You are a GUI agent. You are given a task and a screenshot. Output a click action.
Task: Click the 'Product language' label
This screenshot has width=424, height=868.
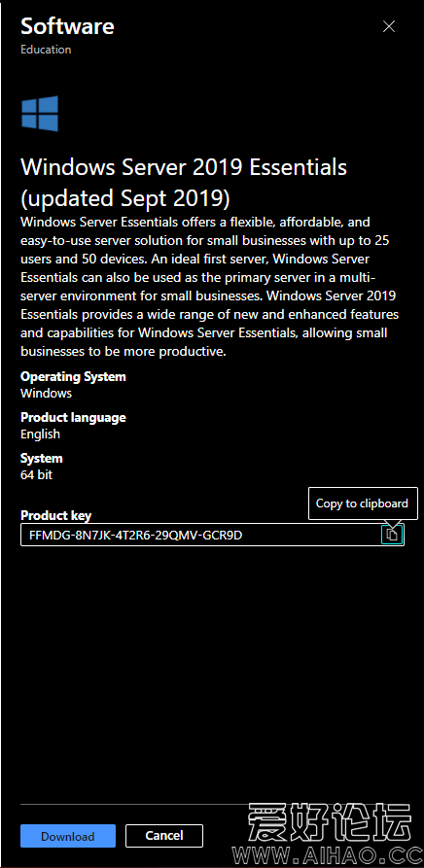73,417
